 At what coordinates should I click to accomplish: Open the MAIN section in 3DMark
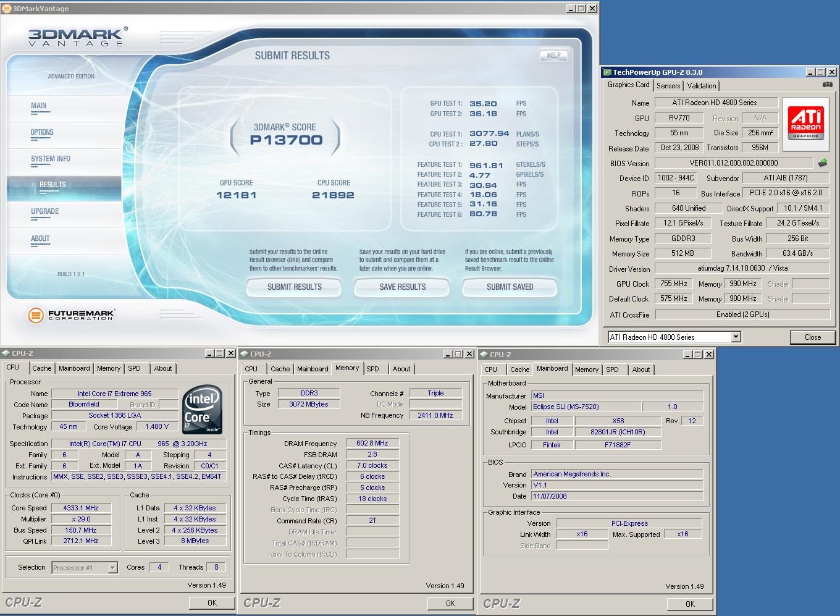(39, 106)
